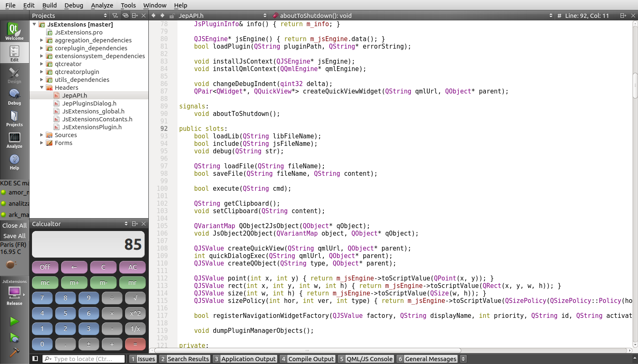Switch to Edit mode

tap(14, 53)
